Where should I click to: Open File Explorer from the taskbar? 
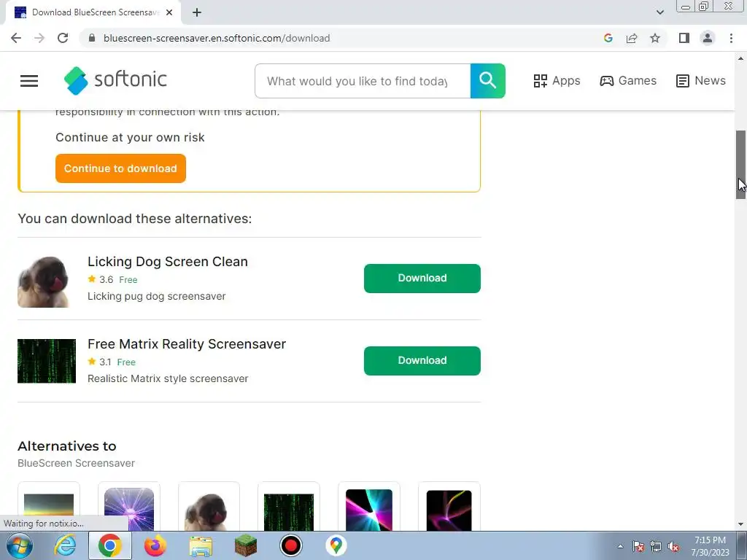(201, 546)
